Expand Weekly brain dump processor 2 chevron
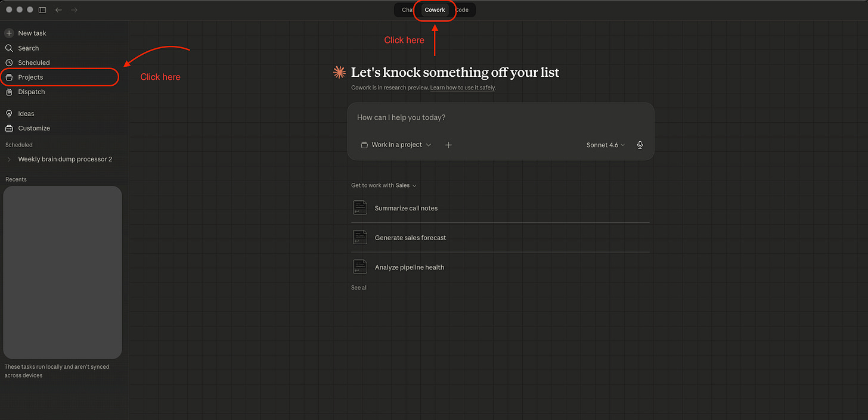 pyautogui.click(x=9, y=159)
